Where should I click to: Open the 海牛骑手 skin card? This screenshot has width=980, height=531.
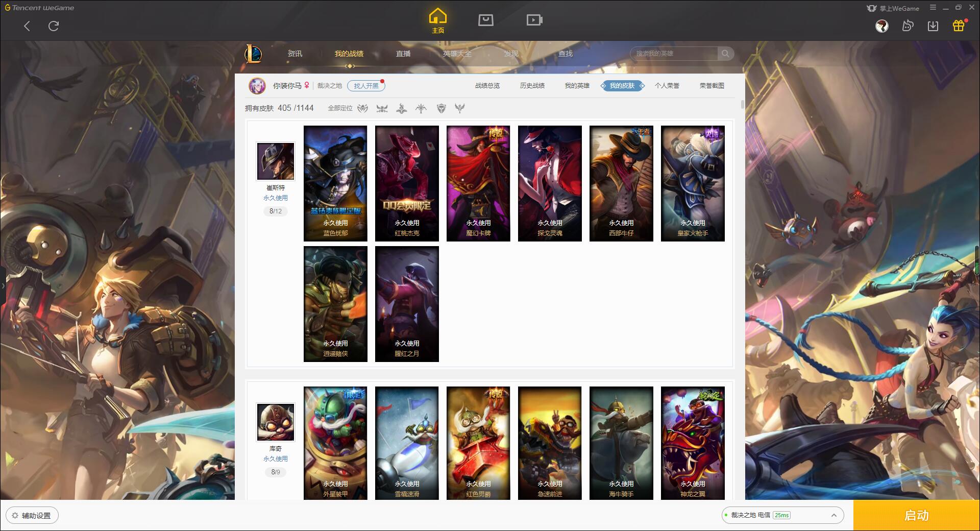tap(621, 443)
